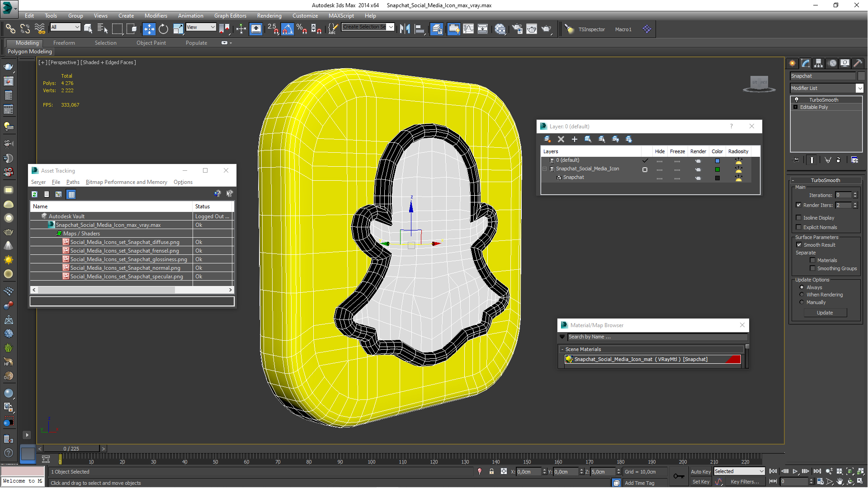Select the Snapchat_Social_Media_Icon_mat material
Screen dimensions: 868x488
click(653, 359)
